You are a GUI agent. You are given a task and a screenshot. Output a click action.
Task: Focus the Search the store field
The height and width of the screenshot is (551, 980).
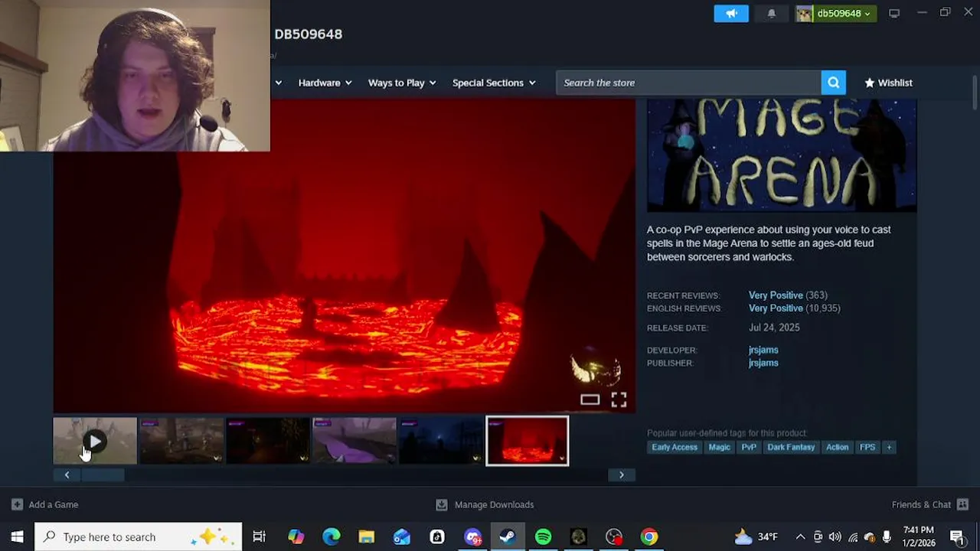(x=688, y=83)
